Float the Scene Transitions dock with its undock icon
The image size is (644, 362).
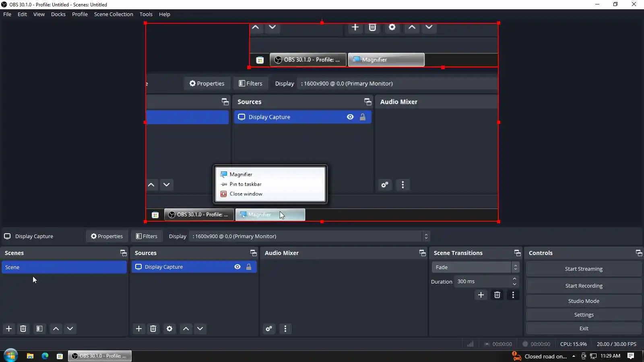(517, 253)
